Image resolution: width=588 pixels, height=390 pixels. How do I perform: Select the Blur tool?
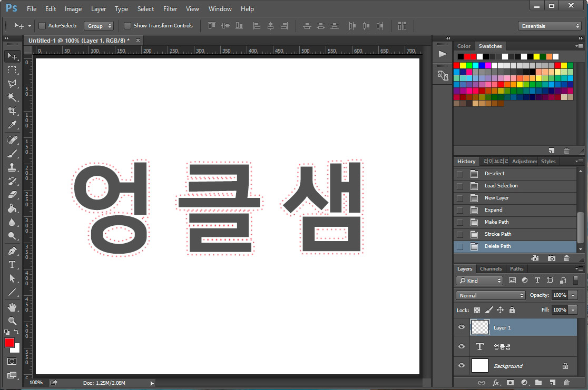(12, 222)
